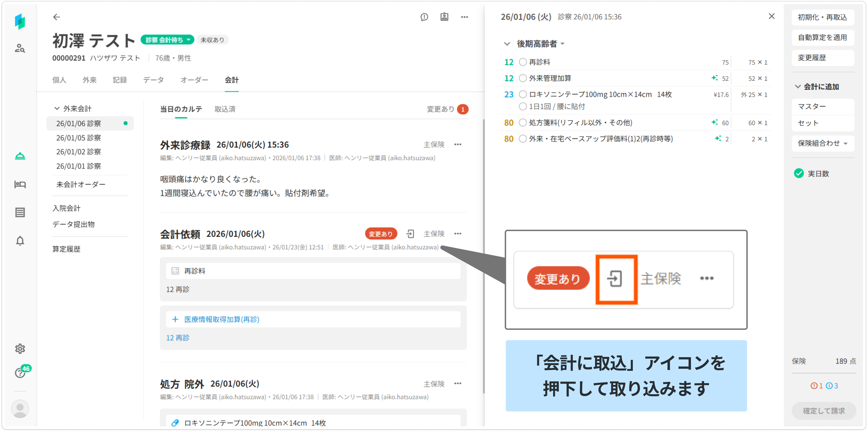
Task: Click the 初期化・再取込 button
Action: click(822, 17)
